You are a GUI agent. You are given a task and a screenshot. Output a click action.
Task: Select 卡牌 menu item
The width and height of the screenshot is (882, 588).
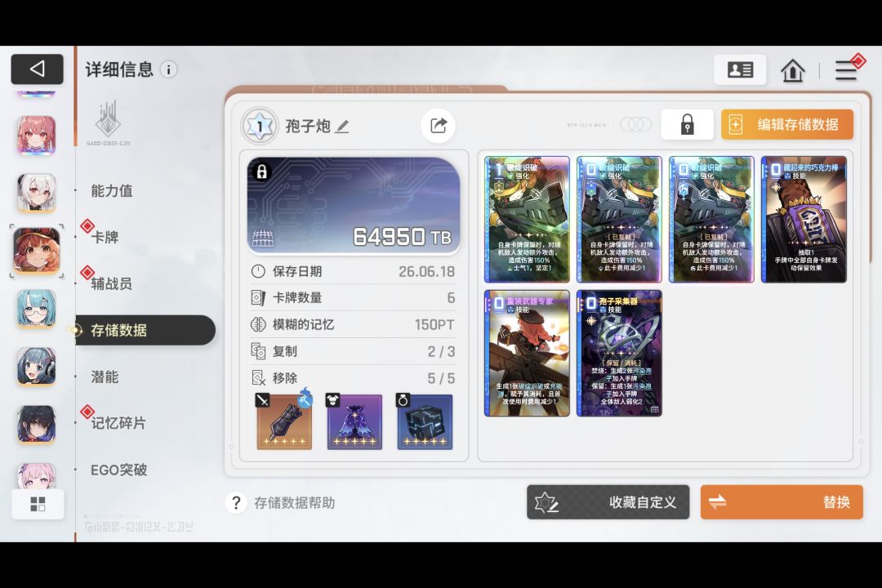pos(105,238)
